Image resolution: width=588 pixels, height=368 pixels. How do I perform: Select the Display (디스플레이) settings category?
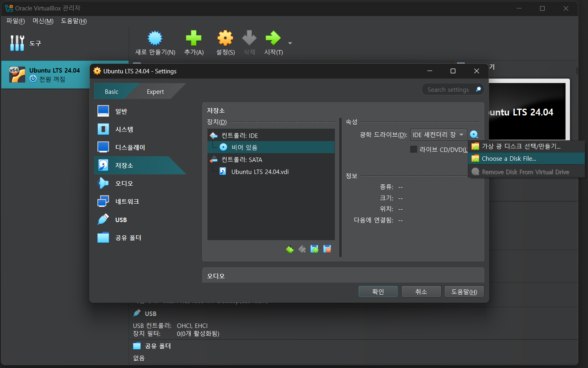tap(140, 147)
